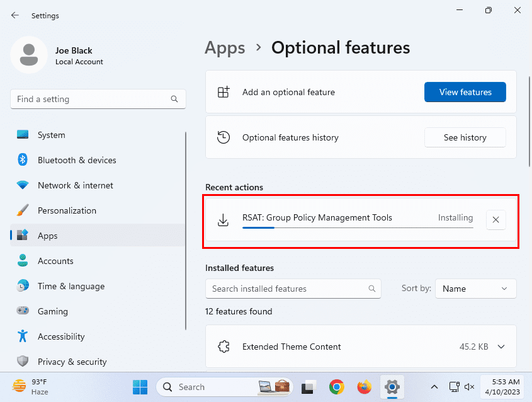Click the Apps breadcrumb link
This screenshot has width=532, height=402.
[225, 47]
